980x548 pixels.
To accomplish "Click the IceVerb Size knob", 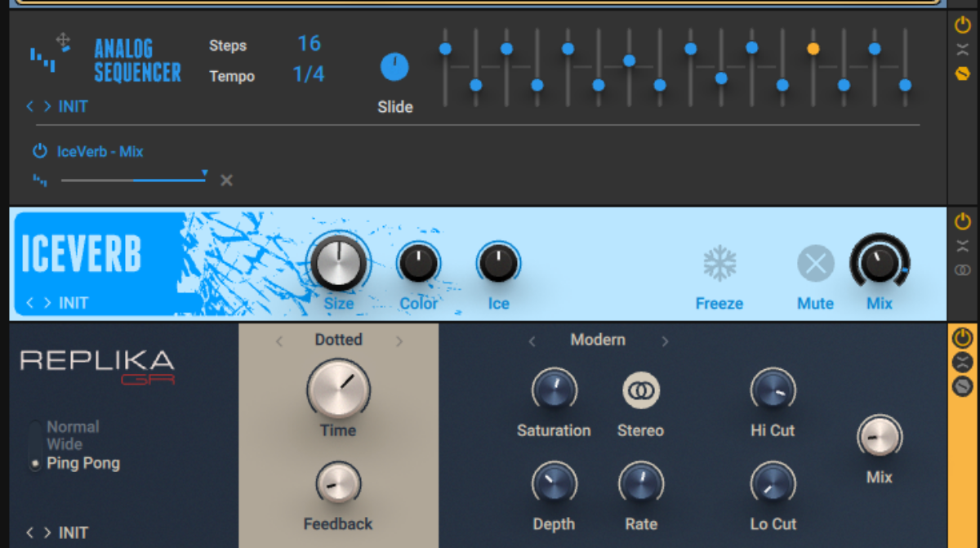I will coord(338,263).
